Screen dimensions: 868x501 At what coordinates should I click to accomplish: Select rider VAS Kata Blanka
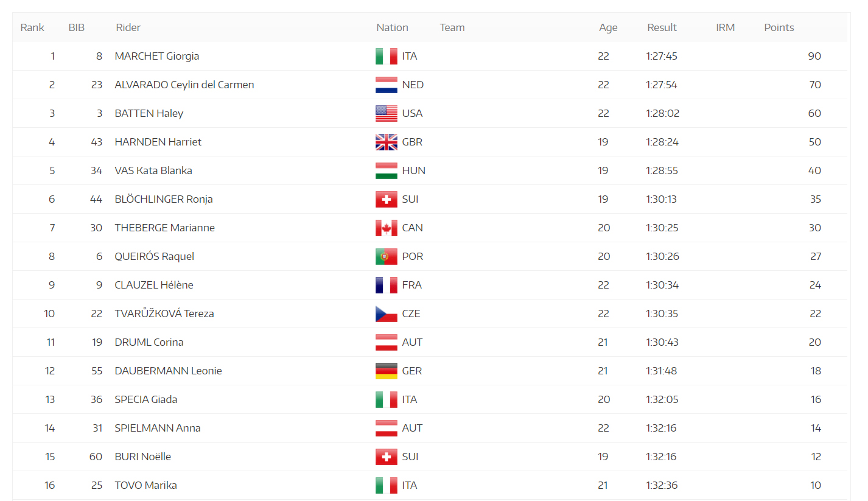[153, 170]
